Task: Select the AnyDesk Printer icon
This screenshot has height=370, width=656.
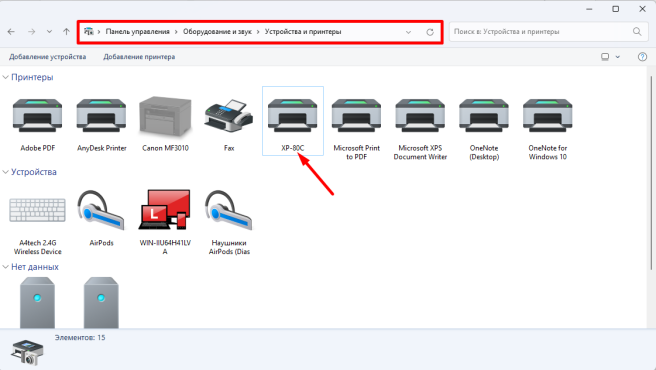Action: coord(101,116)
